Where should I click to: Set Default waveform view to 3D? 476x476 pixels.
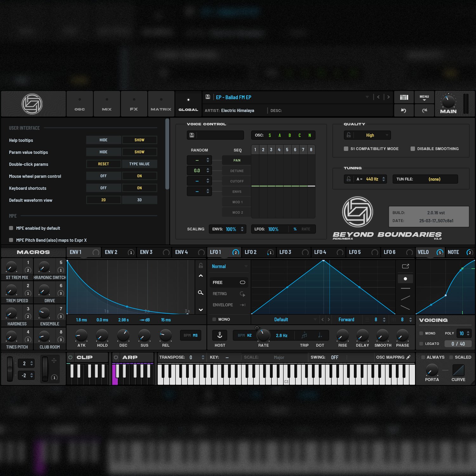(139, 200)
